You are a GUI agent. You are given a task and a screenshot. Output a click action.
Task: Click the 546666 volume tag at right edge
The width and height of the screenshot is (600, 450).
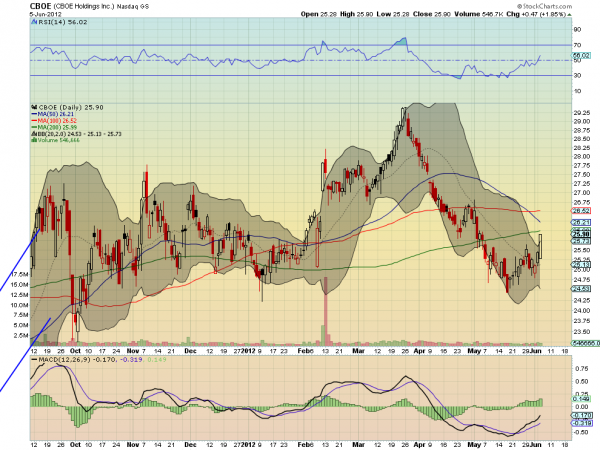pos(585,344)
